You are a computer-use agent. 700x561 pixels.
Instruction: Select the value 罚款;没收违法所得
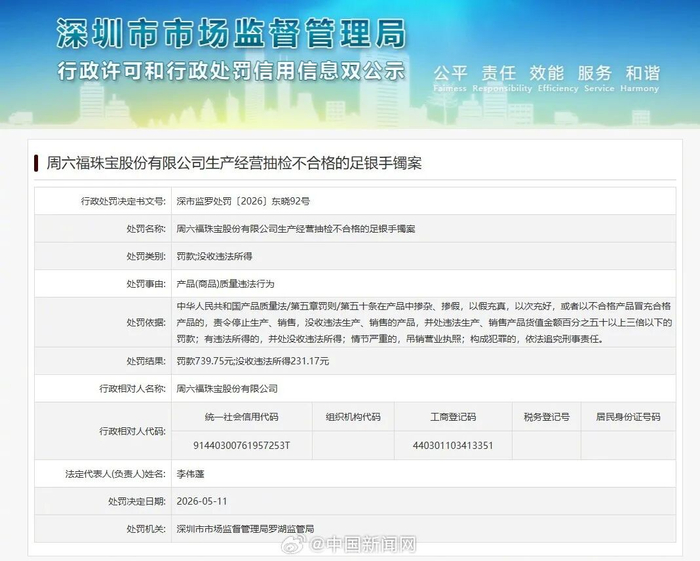[214, 256]
